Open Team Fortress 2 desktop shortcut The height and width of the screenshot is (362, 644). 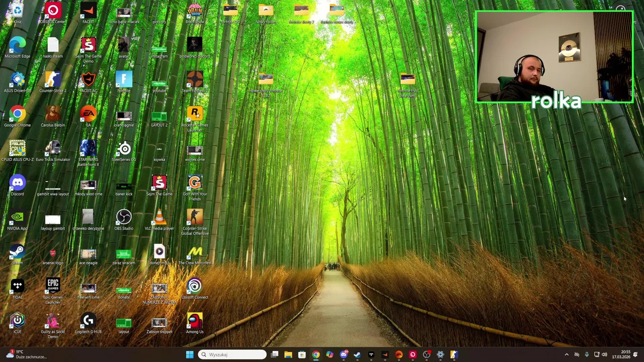(195, 82)
